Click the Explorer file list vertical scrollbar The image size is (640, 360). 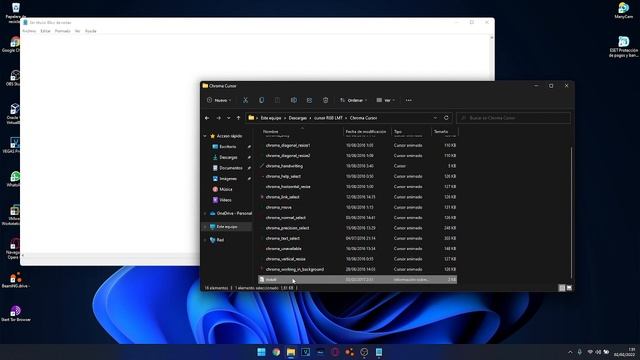point(571,212)
